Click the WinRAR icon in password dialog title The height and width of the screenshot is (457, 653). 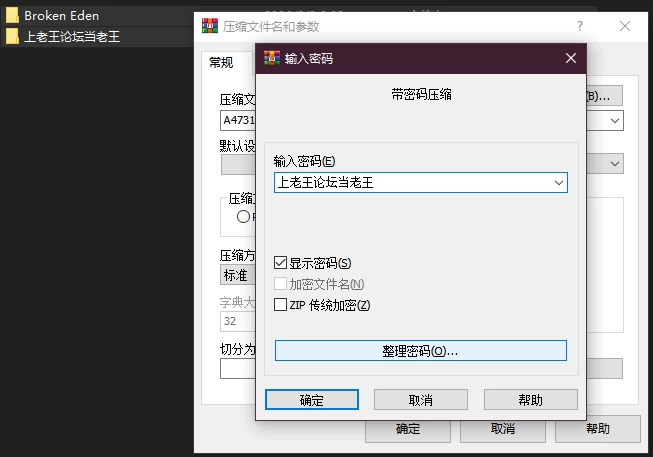(272, 58)
